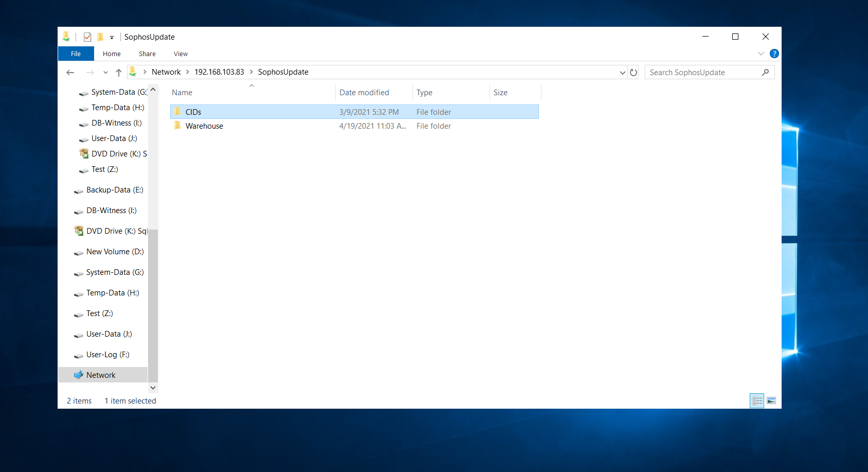Open the Customize Quick Access Toolbar dropdown
The width and height of the screenshot is (868, 472).
(x=112, y=38)
